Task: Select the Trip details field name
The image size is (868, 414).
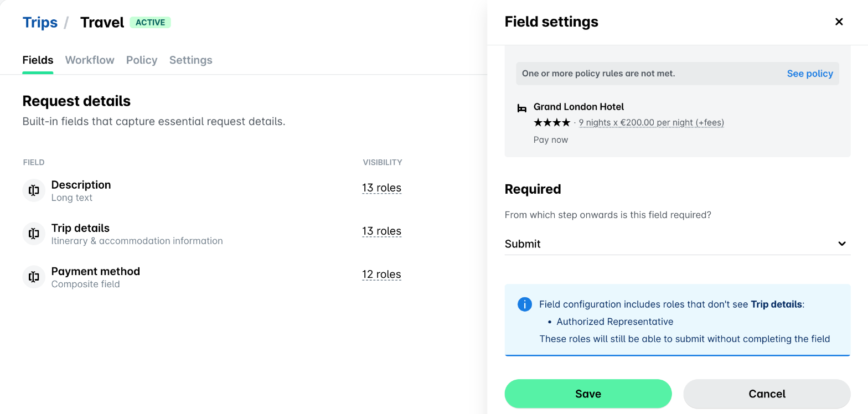Action: 80,228
